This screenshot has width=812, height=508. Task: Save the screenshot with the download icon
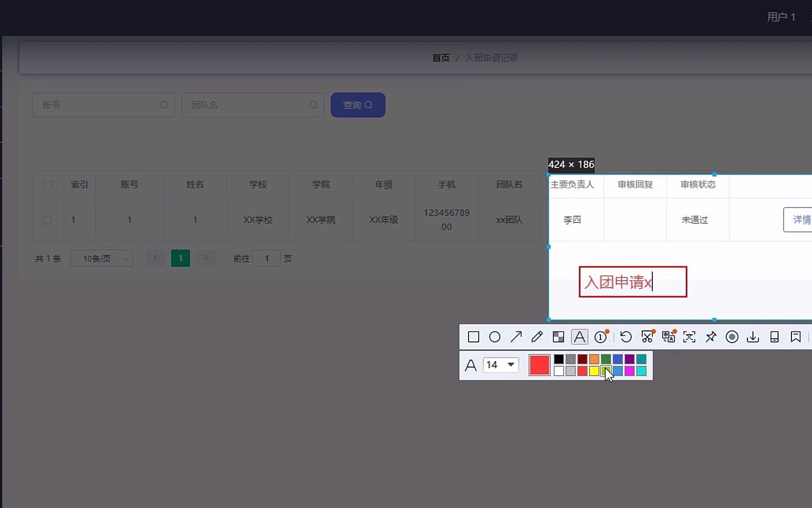pos(753,337)
